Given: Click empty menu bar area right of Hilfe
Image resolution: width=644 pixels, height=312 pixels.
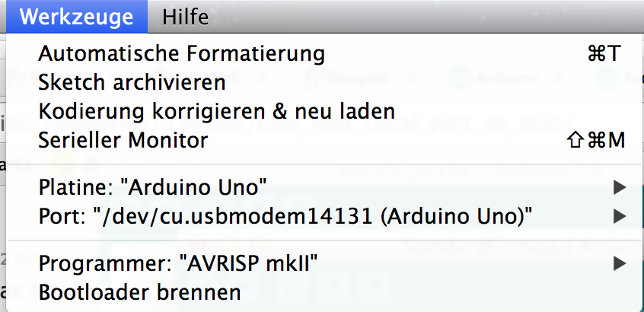Looking at the screenshot, I should (x=426, y=16).
